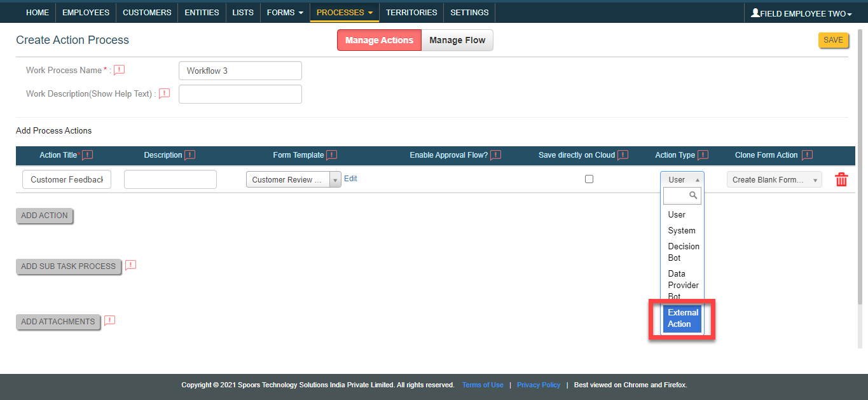Screen dimensions: 868x400
Task: Enable the Save directly on Cloud checkbox
Action: (x=589, y=179)
